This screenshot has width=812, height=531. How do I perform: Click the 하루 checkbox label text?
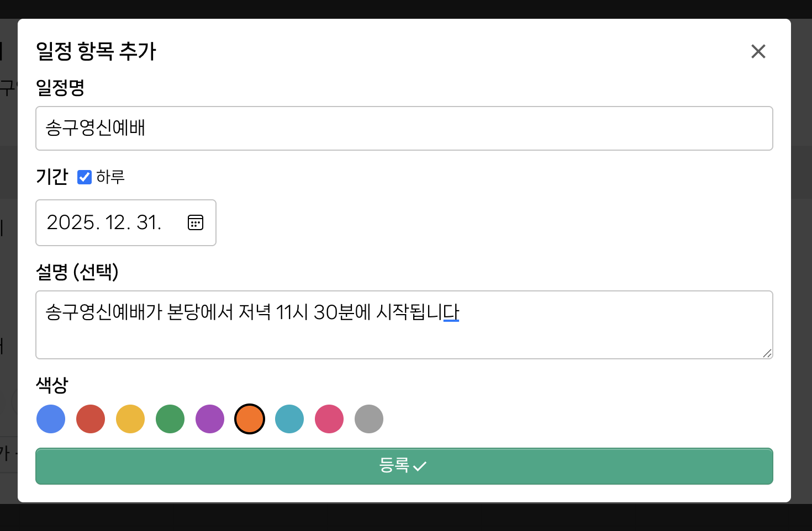[x=110, y=177]
